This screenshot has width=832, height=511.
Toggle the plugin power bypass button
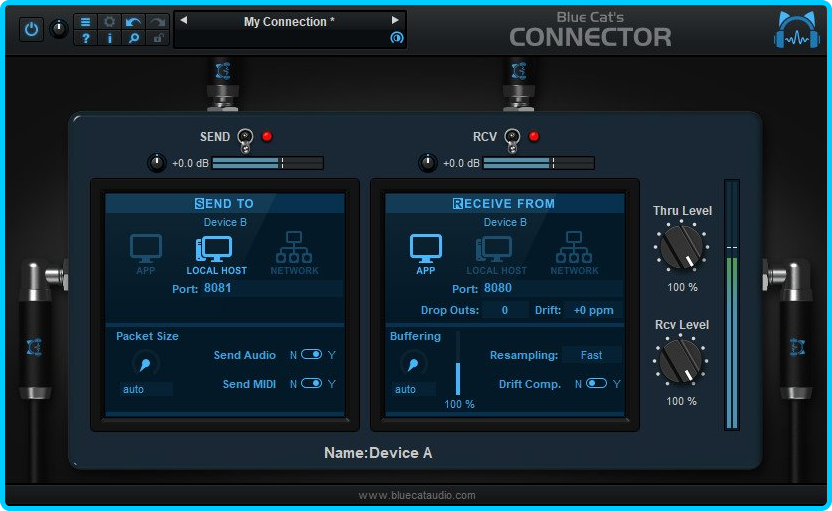coord(31,29)
